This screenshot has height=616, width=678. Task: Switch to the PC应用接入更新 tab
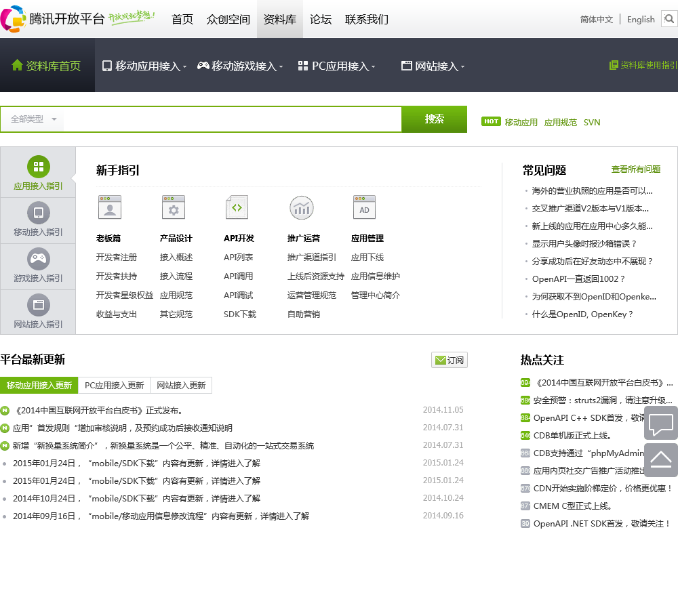point(114,386)
